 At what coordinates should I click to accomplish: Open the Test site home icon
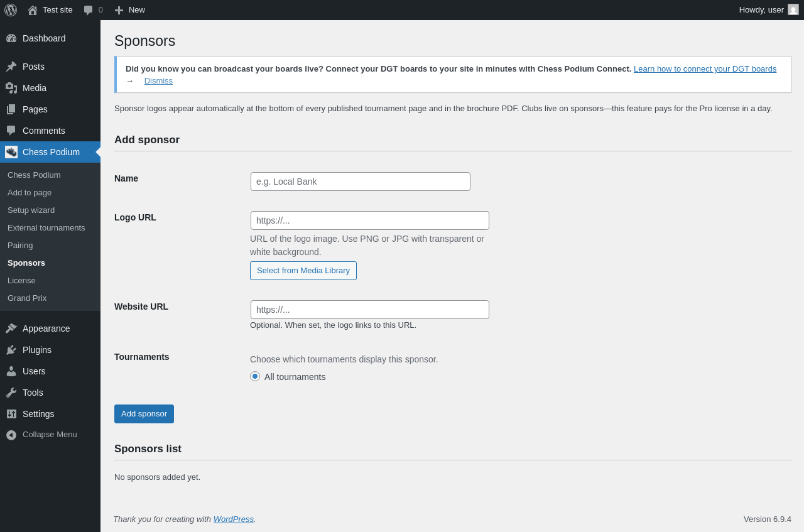click(x=33, y=10)
